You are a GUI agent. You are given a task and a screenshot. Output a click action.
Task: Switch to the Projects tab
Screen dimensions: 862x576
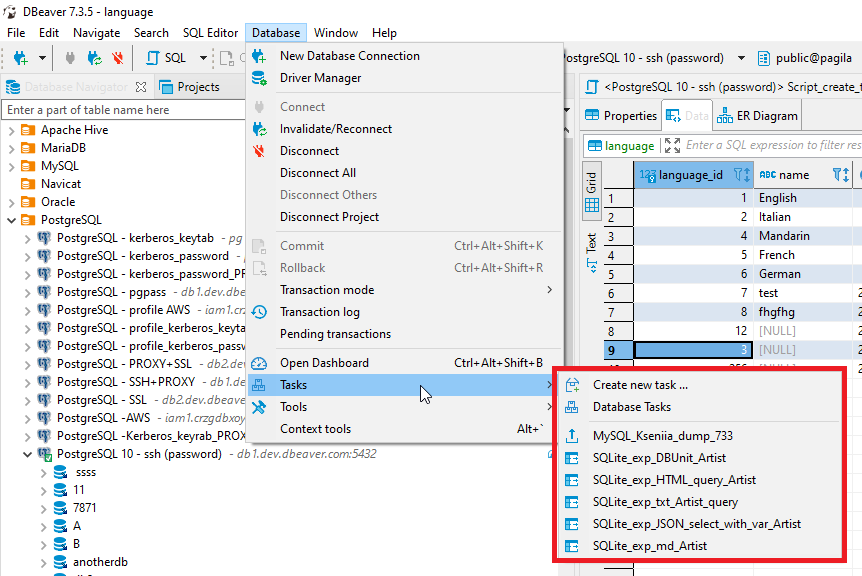[189, 87]
